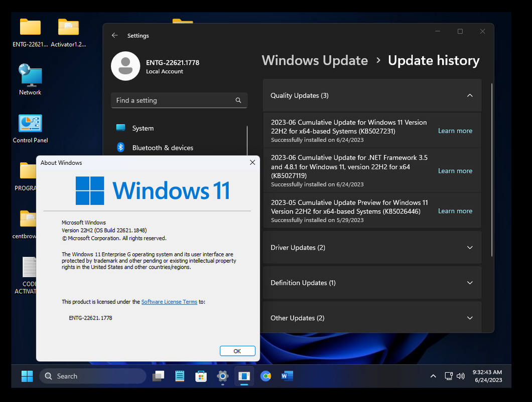
Task: Open Microsoft Word from the taskbar
Action: coord(287,376)
